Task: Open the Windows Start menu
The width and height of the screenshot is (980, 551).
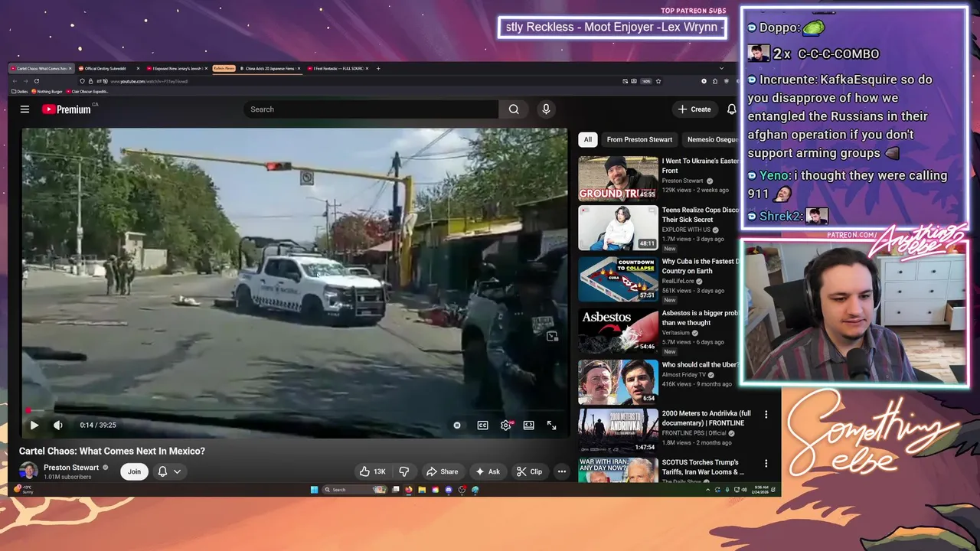Action: pos(314,490)
